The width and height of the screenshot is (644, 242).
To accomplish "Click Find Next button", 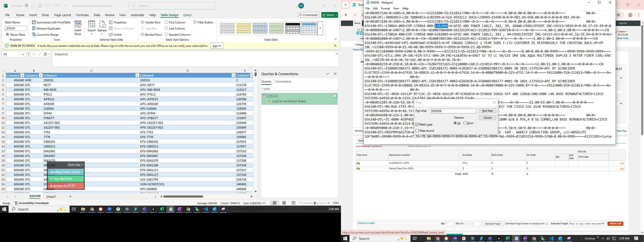I will [487, 111].
